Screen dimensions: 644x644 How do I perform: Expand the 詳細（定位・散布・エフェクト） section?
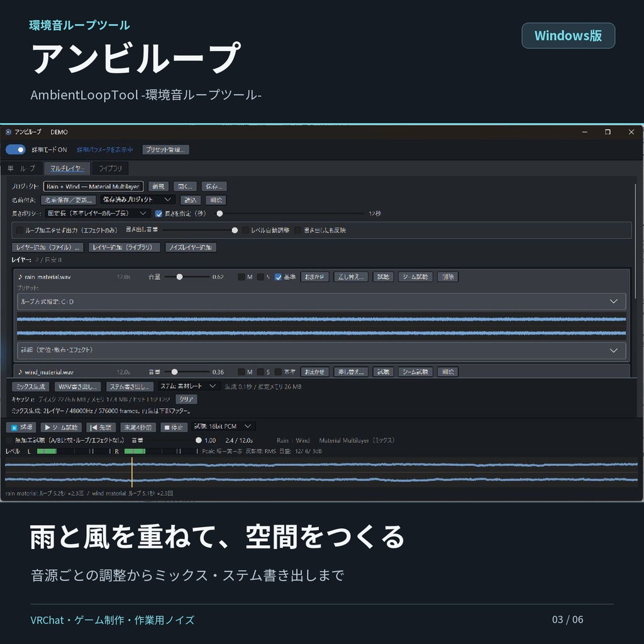click(x=321, y=350)
